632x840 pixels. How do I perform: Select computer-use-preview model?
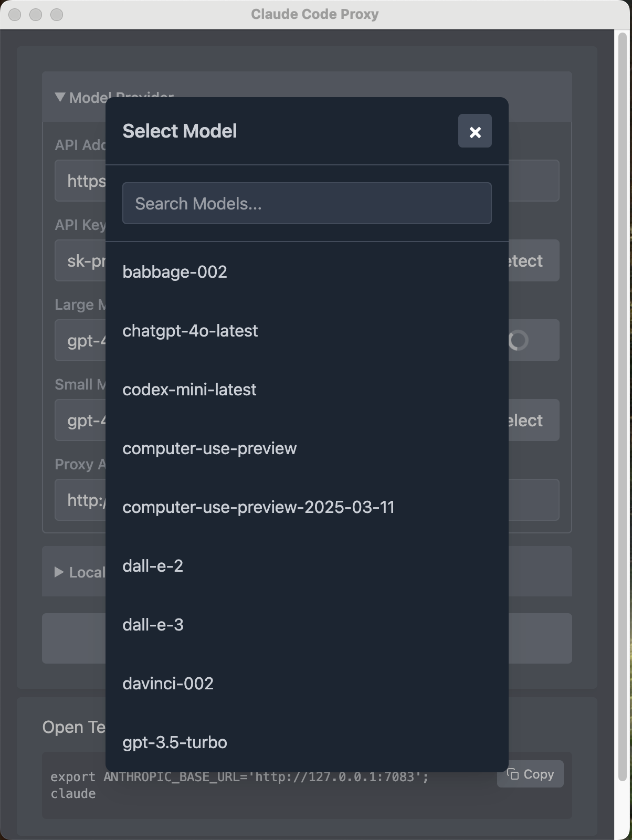(x=307, y=448)
